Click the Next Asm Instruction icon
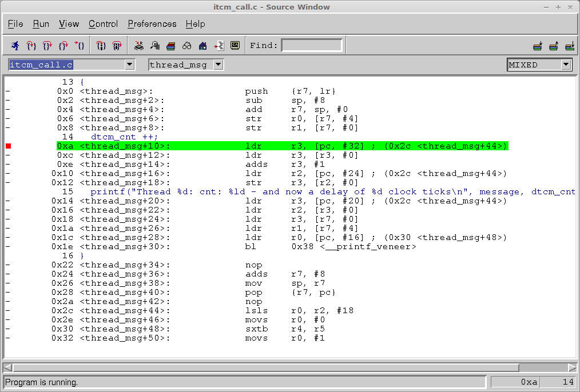This screenshot has width=580, height=392. coord(117,46)
